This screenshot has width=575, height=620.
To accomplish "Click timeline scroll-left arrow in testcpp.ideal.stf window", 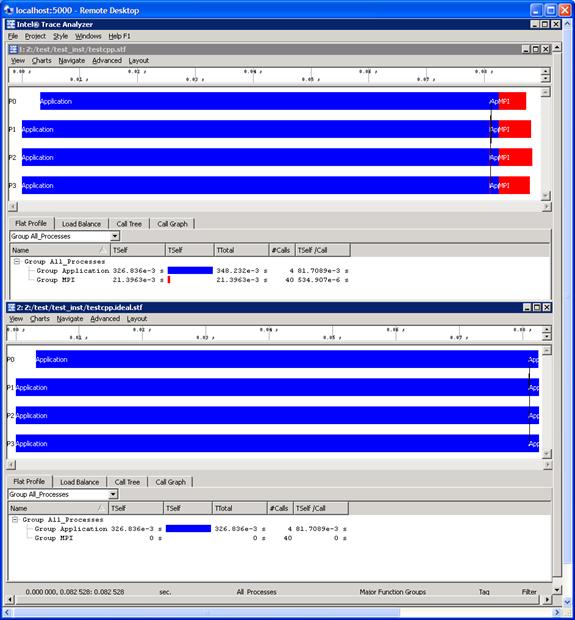I will click(x=11, y=465).
